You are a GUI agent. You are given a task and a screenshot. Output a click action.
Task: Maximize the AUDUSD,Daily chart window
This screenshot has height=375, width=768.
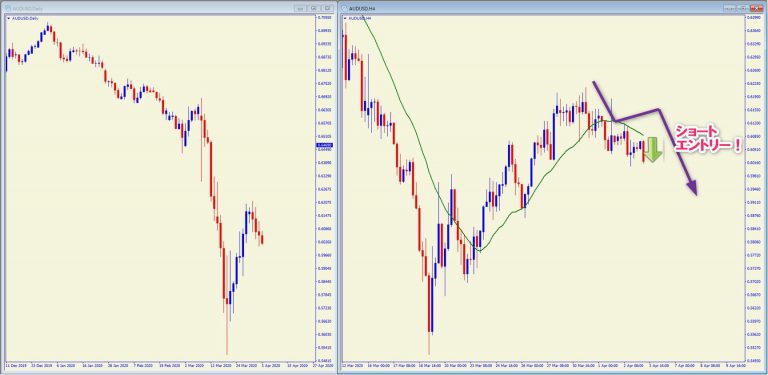point(314,8)
